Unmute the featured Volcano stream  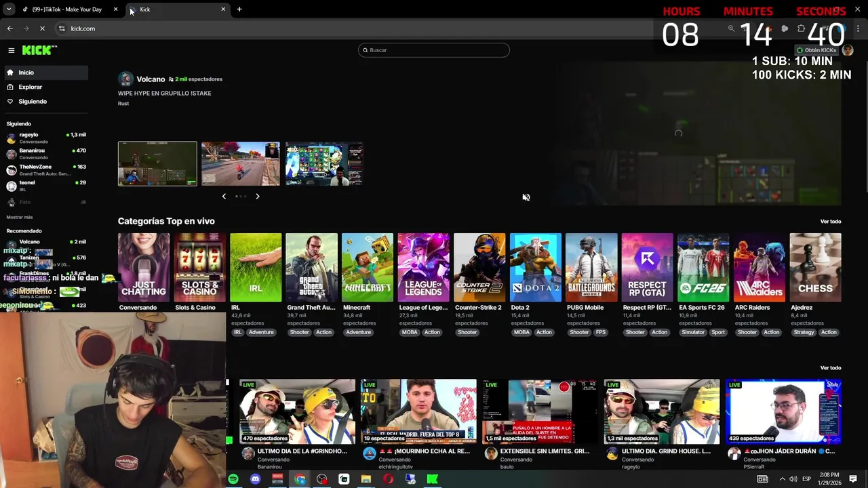point(526,197)
